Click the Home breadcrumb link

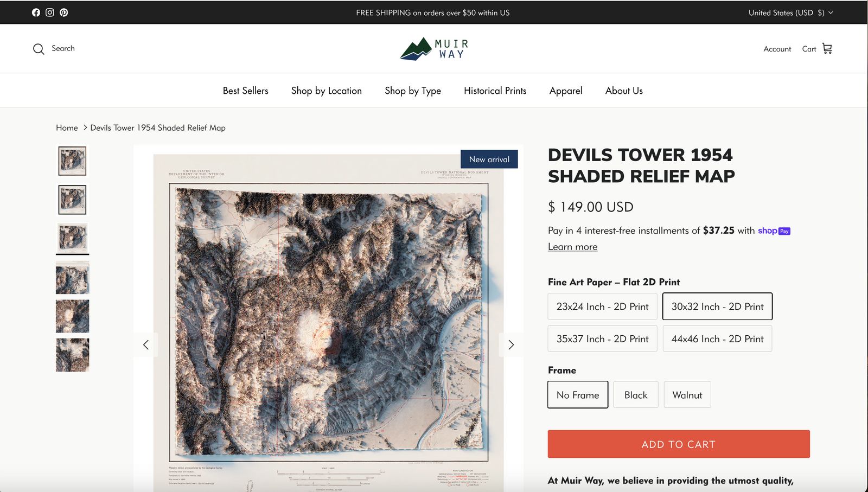[x=67, y=128]
